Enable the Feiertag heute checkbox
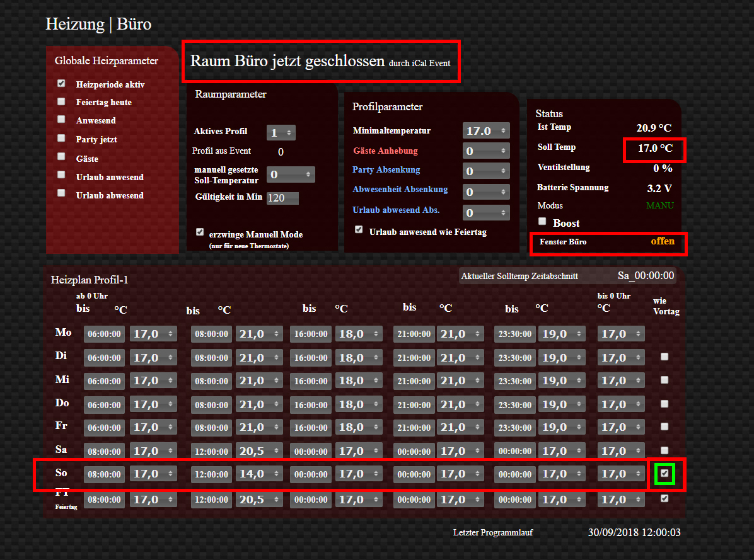This screenshot has width=754, height=560. [x=61, y=101]
